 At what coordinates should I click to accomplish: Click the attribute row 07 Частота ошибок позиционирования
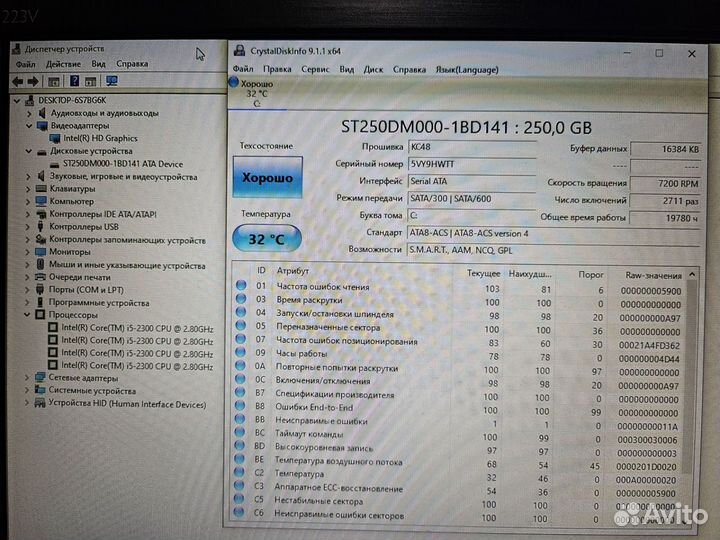click(x=459, y=342)
